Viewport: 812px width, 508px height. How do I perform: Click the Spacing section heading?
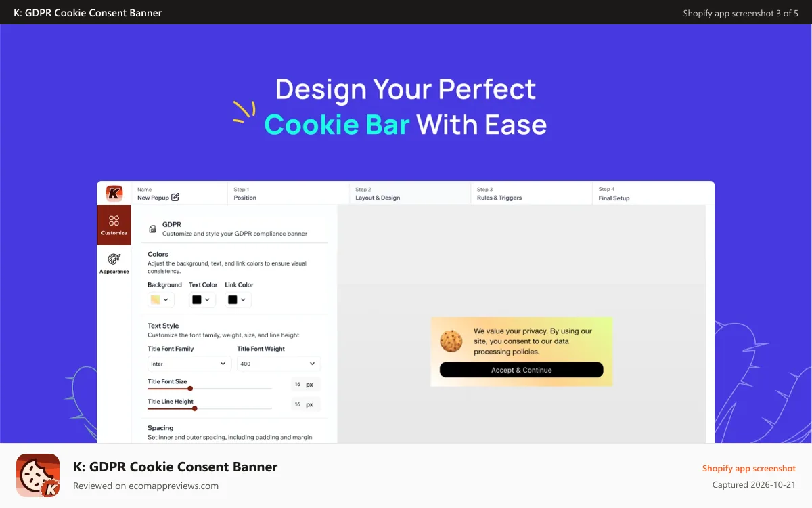[x=160, y=428]
